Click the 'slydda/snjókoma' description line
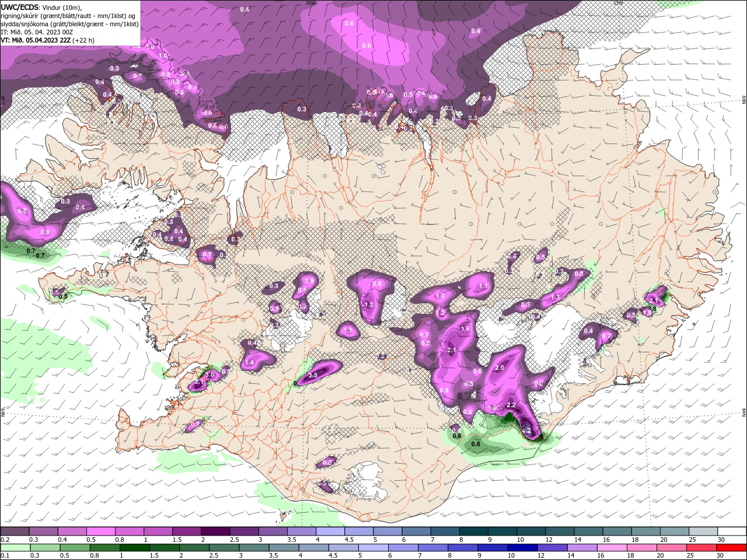 [x=69, y=24]
